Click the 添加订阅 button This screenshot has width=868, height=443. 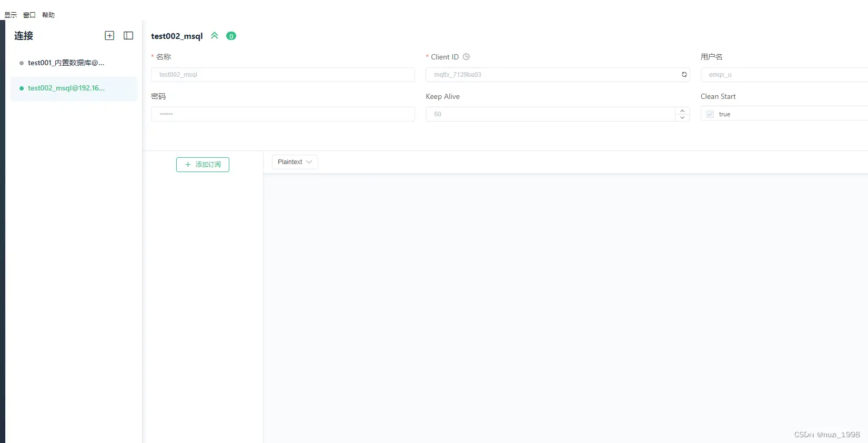[203, 165]
